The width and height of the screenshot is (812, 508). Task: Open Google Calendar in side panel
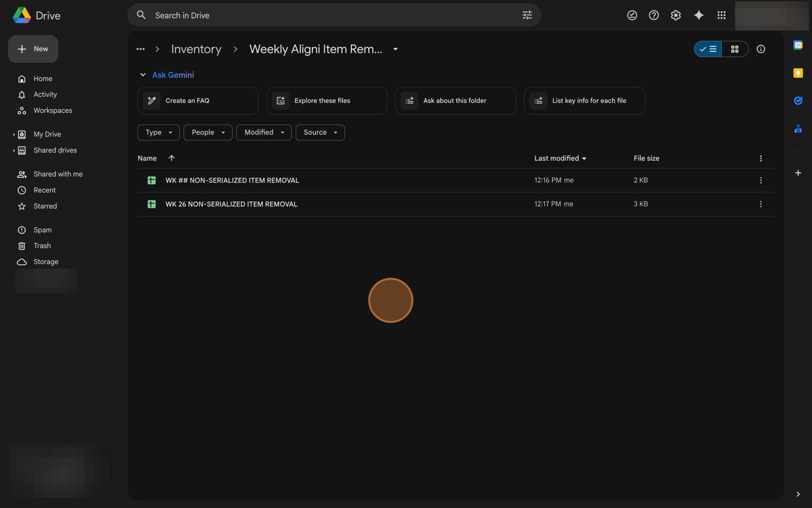click(798, 45)
